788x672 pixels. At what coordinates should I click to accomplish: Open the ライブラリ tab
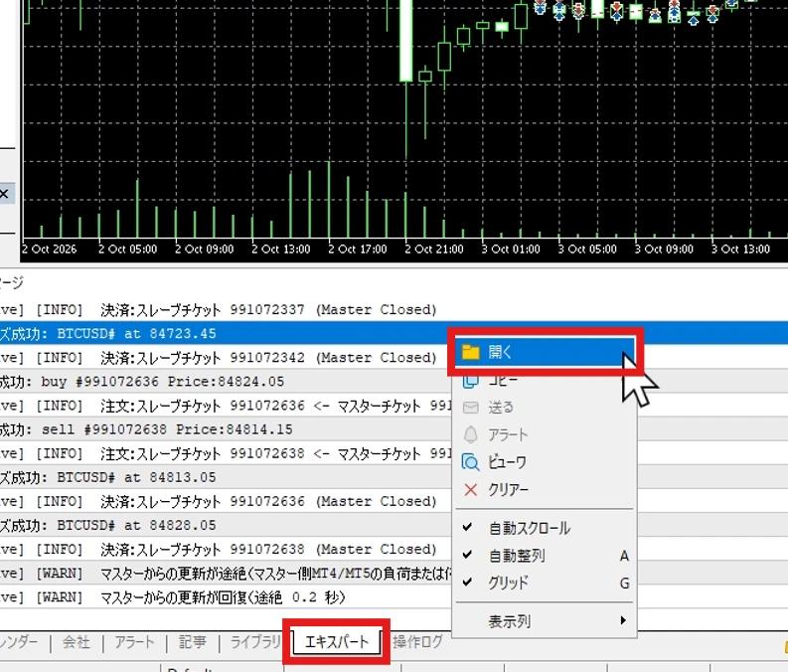click(x=255, y=642)
